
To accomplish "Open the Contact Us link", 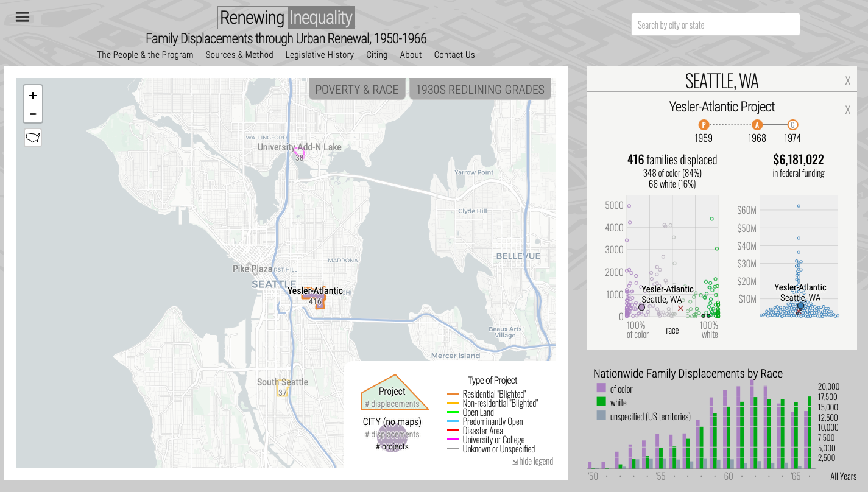I will point(454,55).
